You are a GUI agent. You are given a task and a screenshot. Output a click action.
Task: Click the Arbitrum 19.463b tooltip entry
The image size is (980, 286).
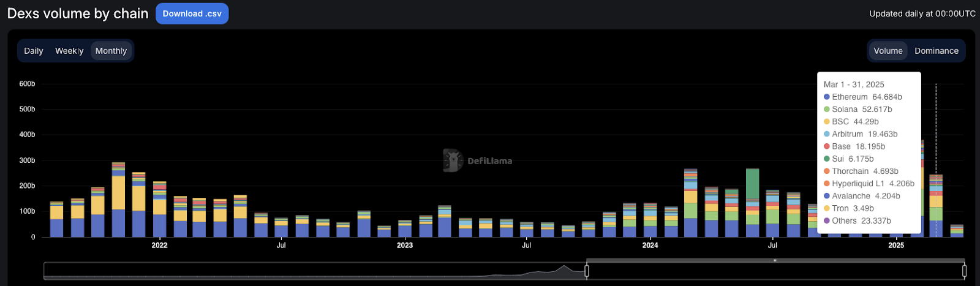[861, 134]
